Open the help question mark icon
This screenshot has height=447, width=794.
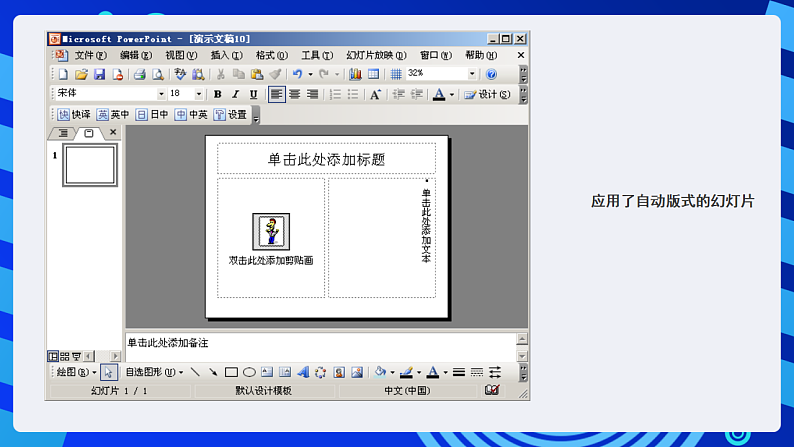point(491,74)
